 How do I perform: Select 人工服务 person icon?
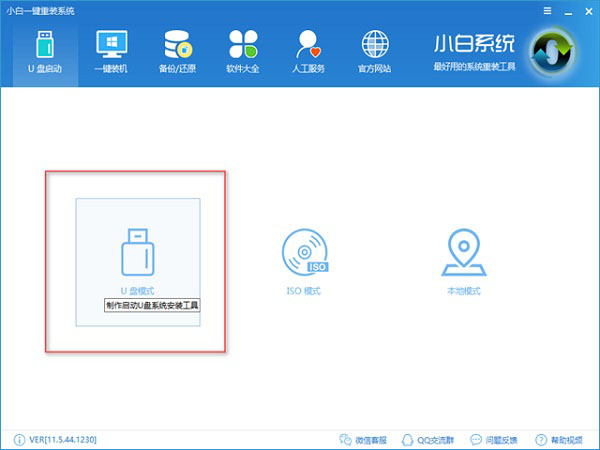tap(308, 44)
